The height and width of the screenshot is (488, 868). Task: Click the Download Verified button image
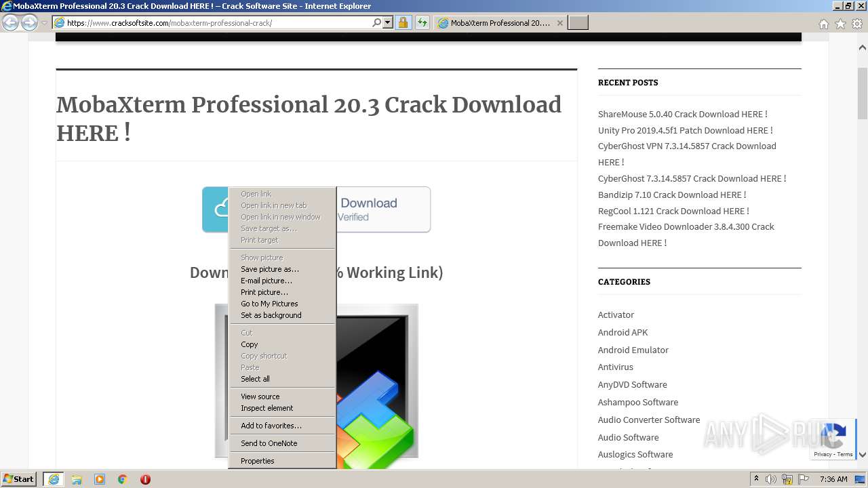[x=383, y=209]
